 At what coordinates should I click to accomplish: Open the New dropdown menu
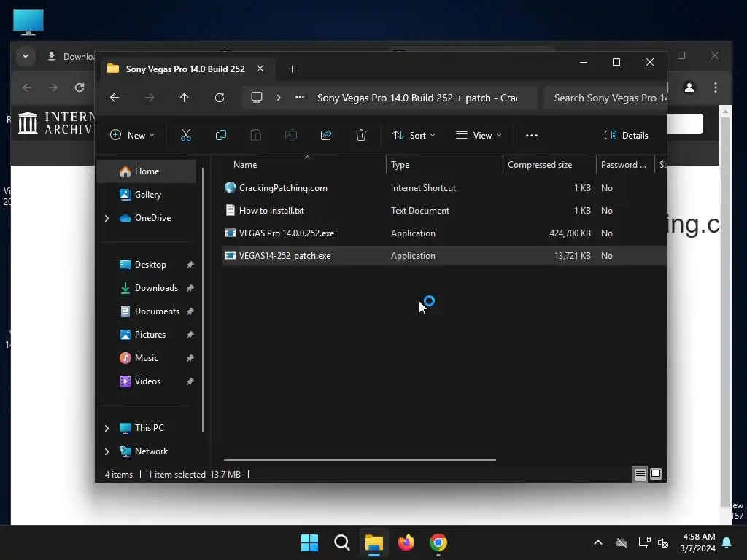pyautogui.click(x=132, y=135)
